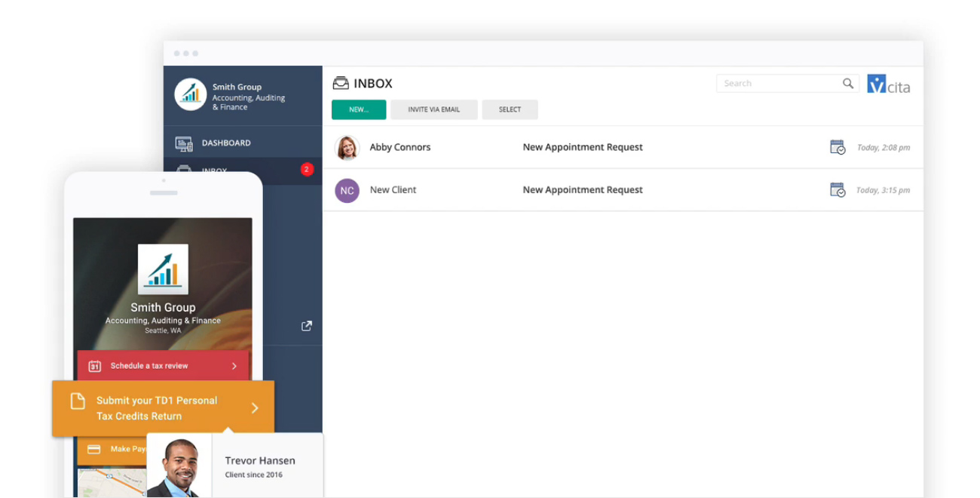Click New Appointment Request from Abby Connors

583,147
